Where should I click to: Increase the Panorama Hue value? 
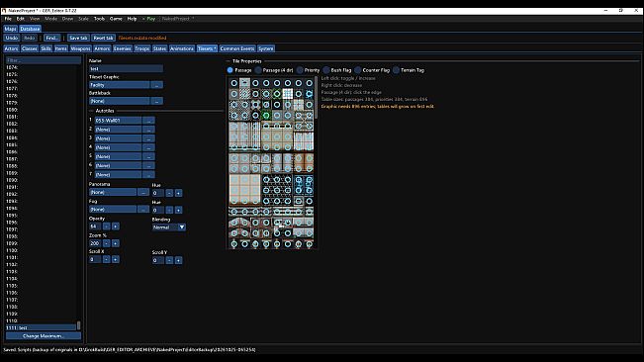(178, 193)
